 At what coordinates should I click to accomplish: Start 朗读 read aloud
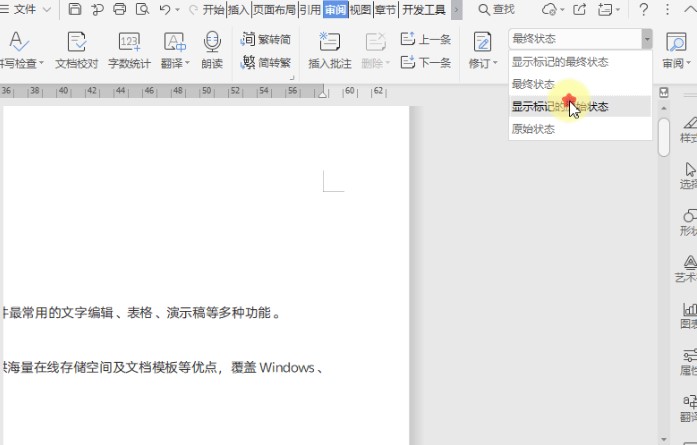212,50
